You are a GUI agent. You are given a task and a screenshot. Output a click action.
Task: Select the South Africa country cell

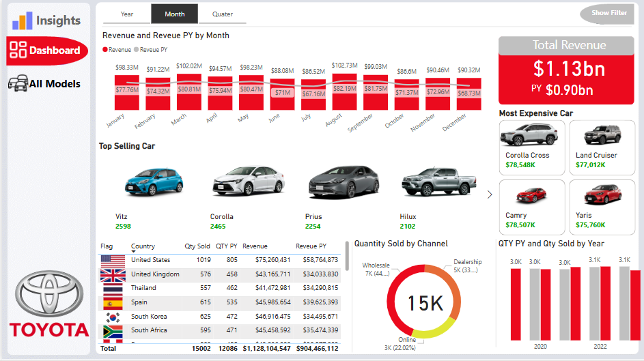coord(149,330)
